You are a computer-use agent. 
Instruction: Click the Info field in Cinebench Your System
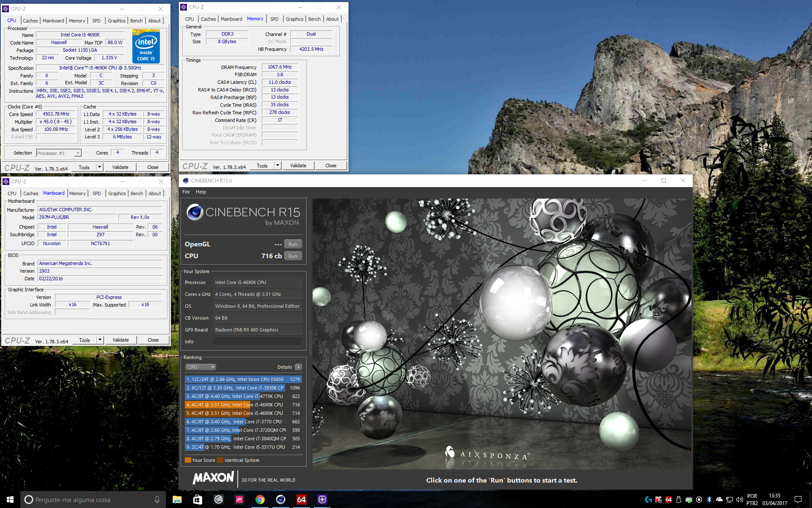click(258, 342)
